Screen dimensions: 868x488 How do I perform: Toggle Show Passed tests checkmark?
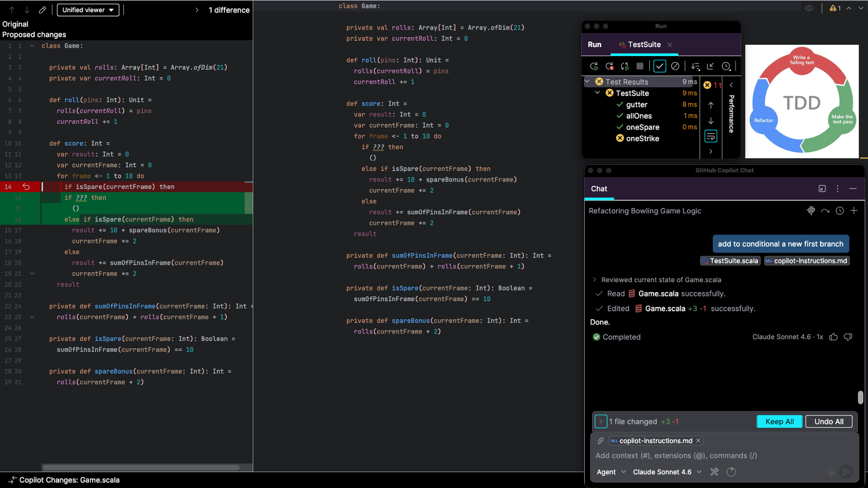(x=659, y=66)
